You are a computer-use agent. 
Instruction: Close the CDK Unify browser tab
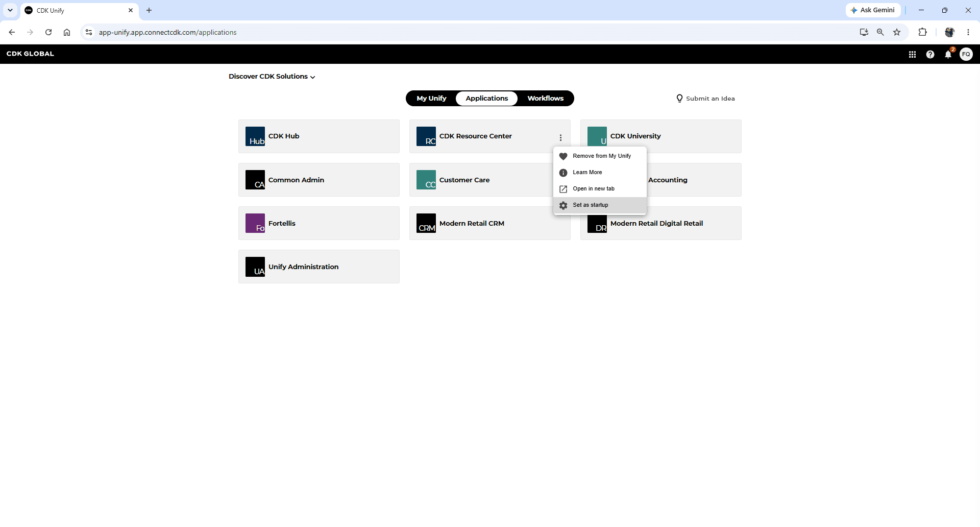(x=131, y=10)
